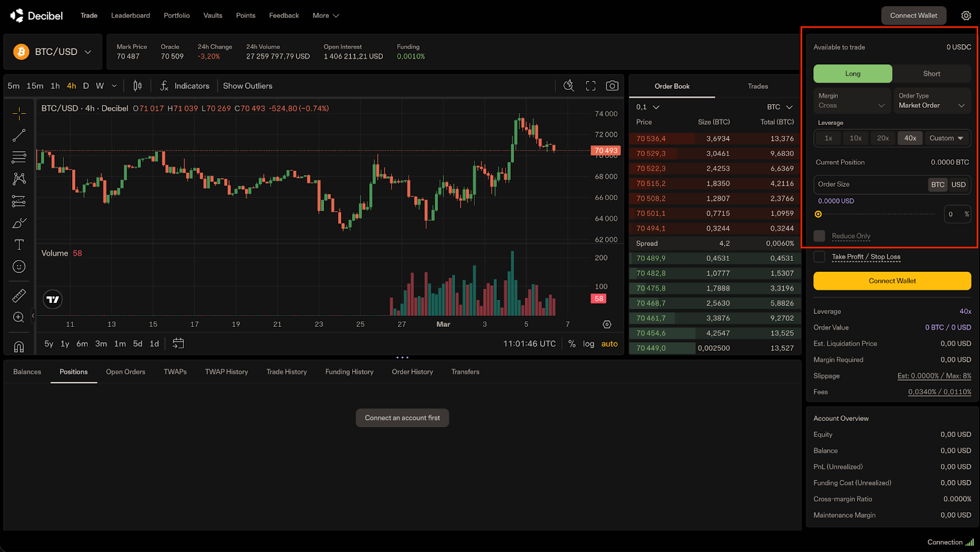The width and height of the screenshot is (980, 552).
Task: Click the Bitcoin coin icon
Action: 21,52
